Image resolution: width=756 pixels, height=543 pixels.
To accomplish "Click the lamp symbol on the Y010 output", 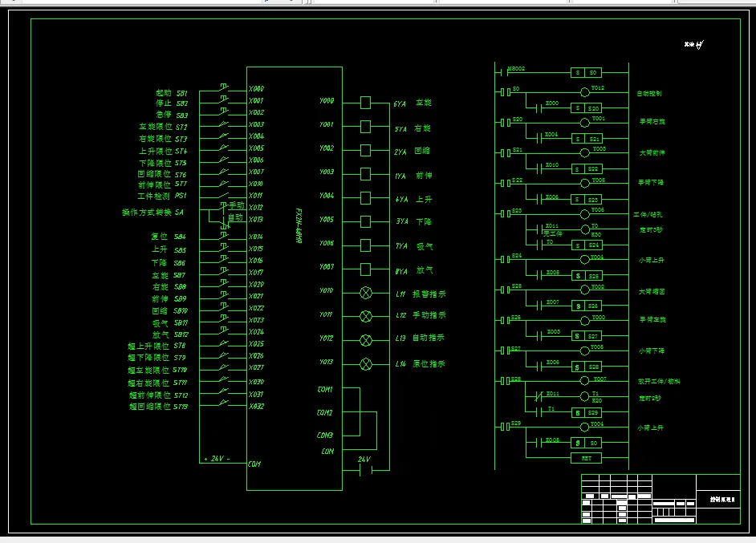I will point(366,293).
